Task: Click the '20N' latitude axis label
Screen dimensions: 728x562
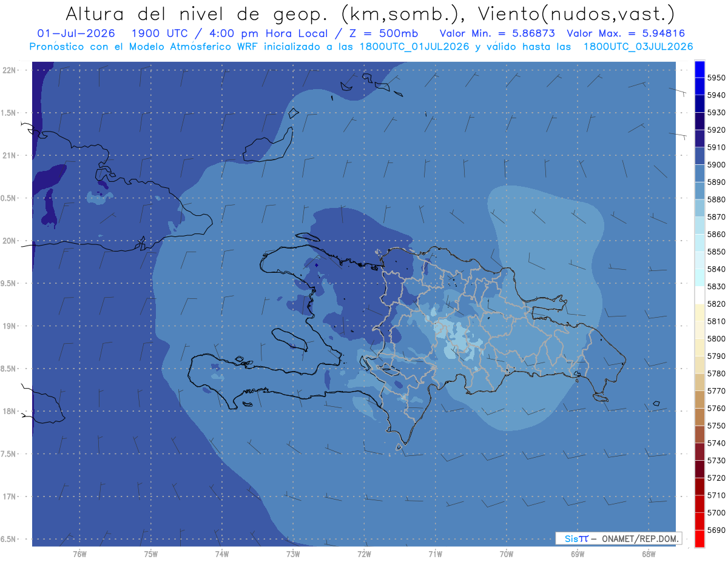Action: (x=8, y=241)
